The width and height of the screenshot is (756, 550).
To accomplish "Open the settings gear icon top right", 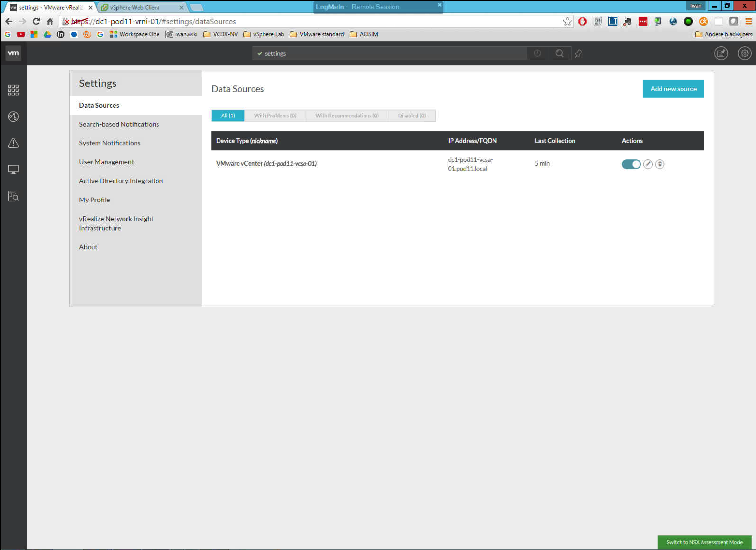I will coord(744,53).
